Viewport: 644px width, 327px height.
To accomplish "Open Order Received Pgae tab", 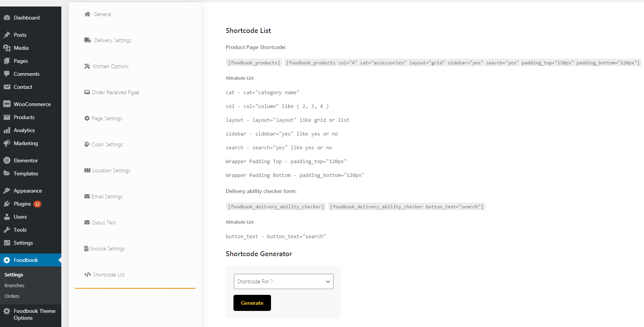I will (x=115, y=92).
